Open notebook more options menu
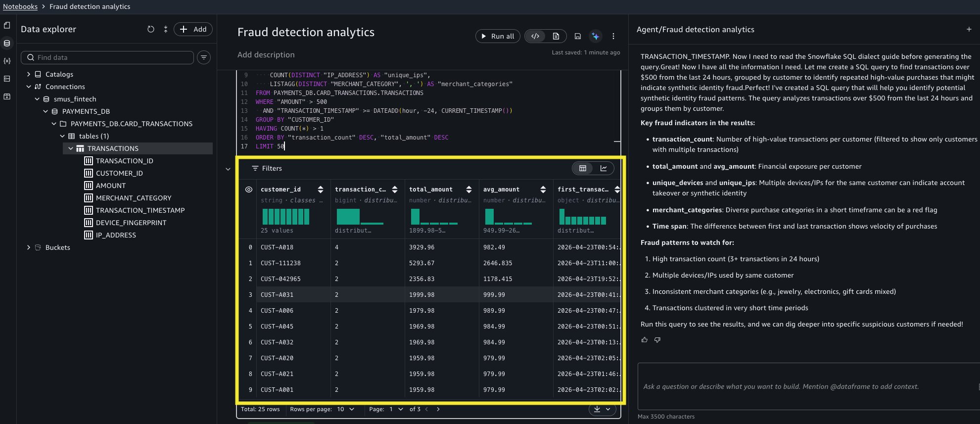This screenshot has width=980, height=424. pyautogui.click(x=613, y=36)
